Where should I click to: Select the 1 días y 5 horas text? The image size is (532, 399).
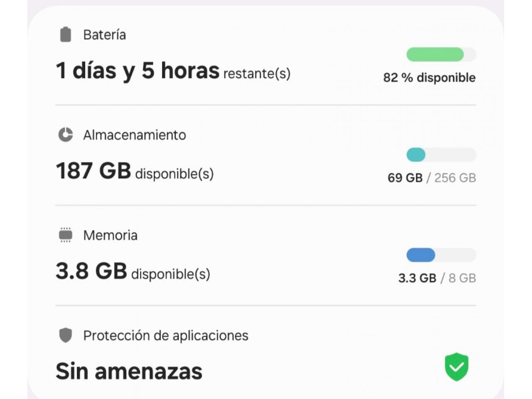138,71
